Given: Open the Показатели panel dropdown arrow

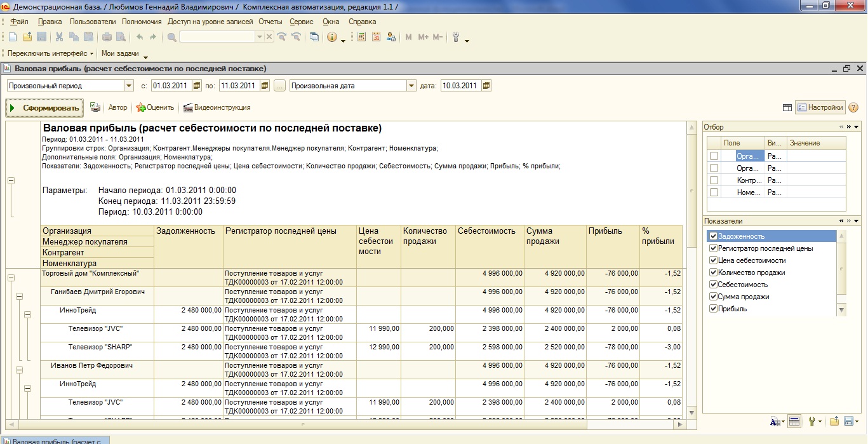Looking at the screenshot, I should point(857,221).
